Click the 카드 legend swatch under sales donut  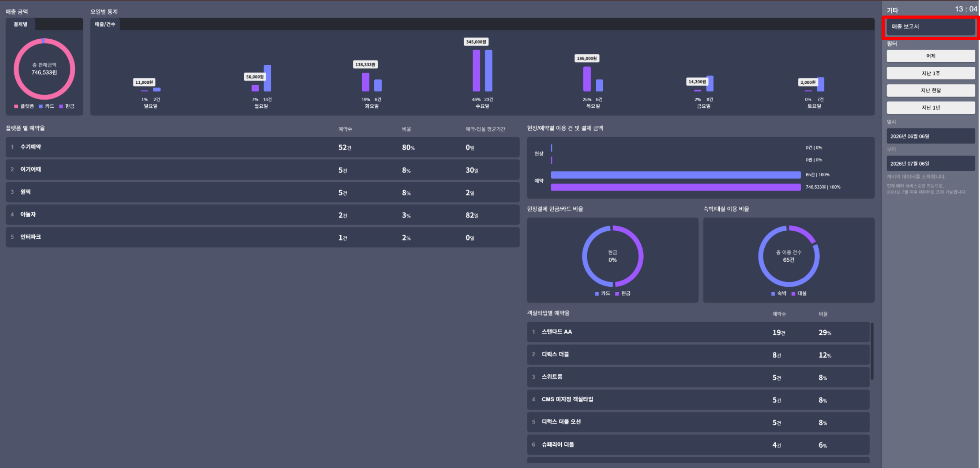41,107
